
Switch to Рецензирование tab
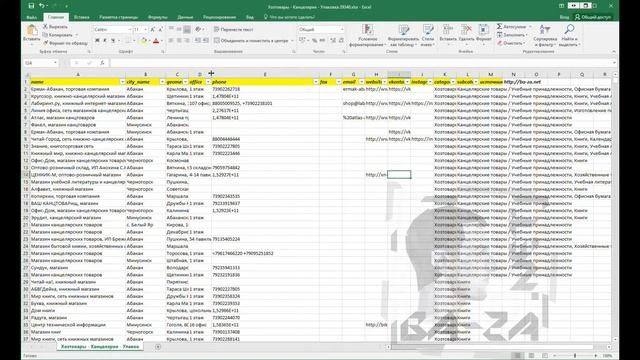coord(220,17)
